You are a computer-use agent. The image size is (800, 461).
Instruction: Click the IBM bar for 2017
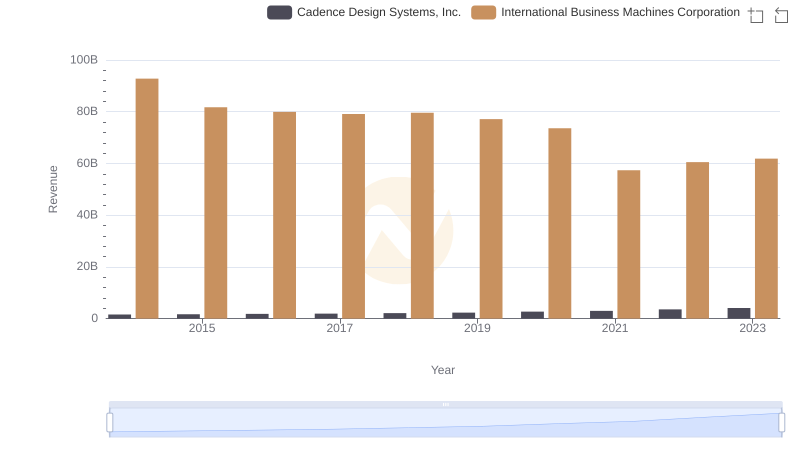[x=354, y=216]
